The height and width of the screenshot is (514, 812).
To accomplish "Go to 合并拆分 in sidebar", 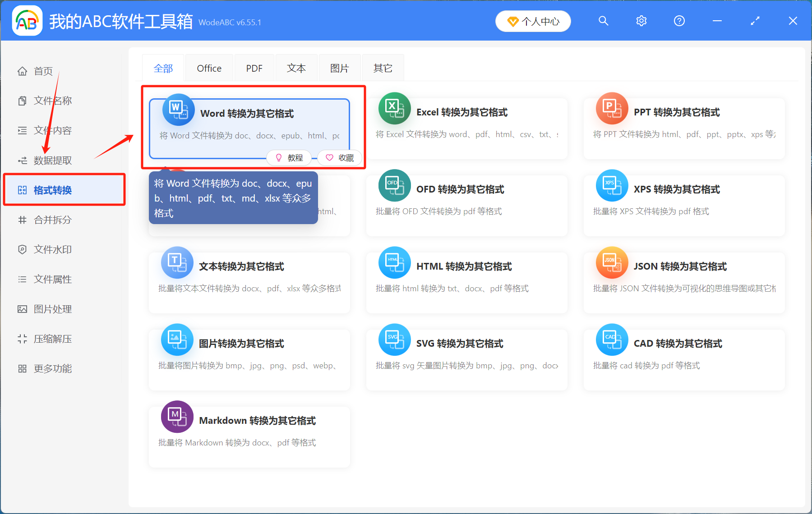I will pyautogui.click(x=52, y=220).
